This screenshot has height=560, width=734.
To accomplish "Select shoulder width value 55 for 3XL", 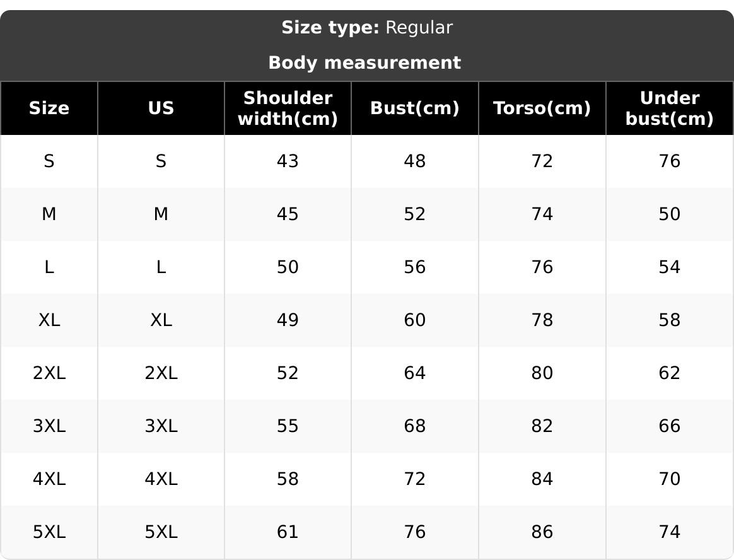I will coord(288,426).
